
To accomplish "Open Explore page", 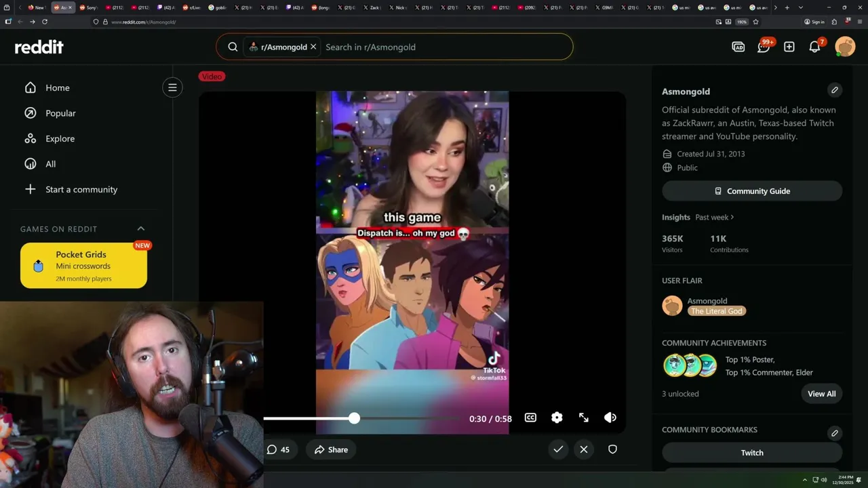I will coord(60,138).
